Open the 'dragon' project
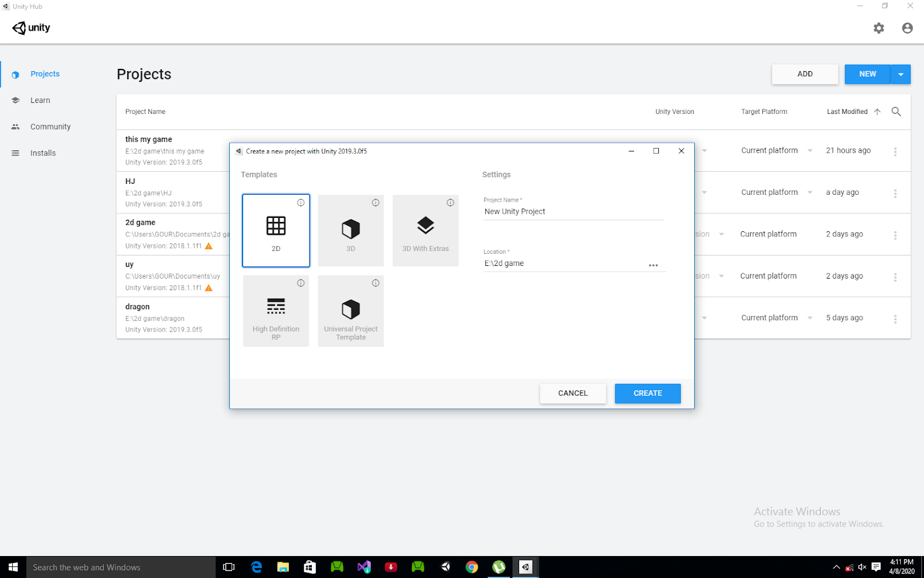924x578 pixels. [137, 307]
